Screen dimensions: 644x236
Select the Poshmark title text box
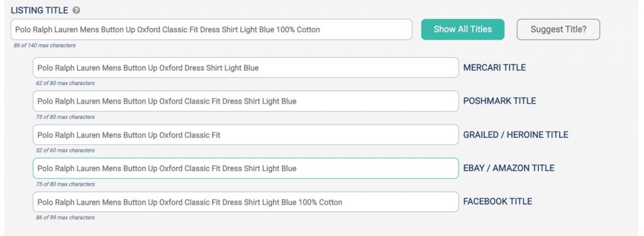coord(246,101)
